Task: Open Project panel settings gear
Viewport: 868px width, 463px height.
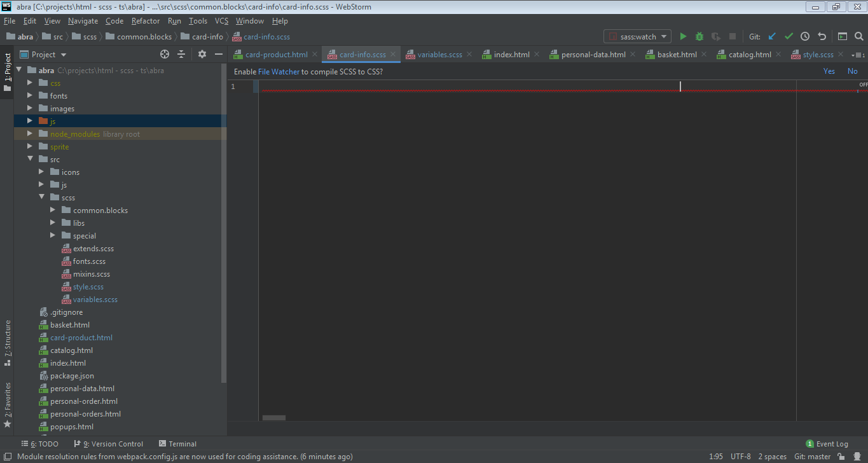Action: (x=202, y=55)
